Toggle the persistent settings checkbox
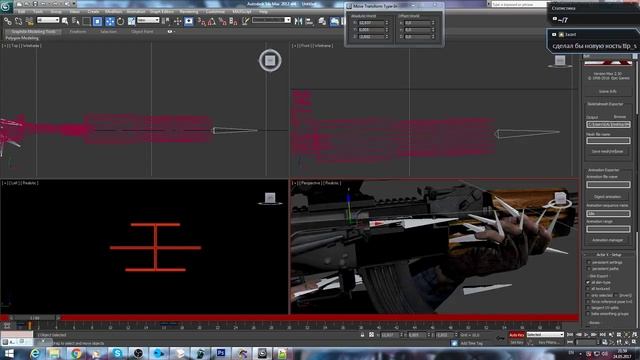The image size is (640, 360). click(589, 262)
